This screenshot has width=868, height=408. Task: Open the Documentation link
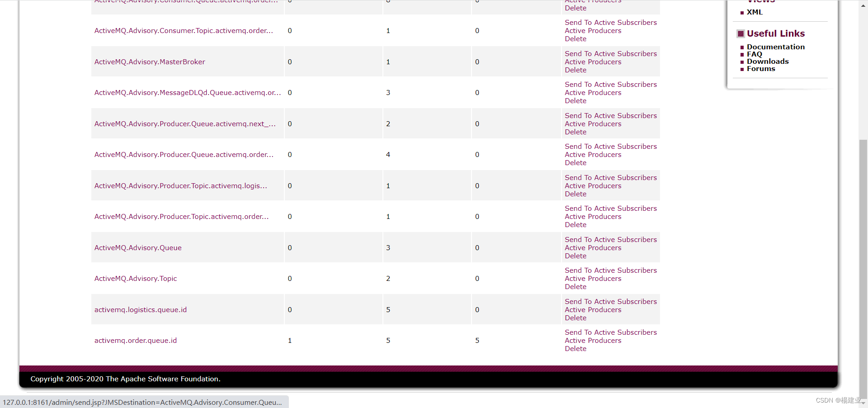click(x=775, y=47)
